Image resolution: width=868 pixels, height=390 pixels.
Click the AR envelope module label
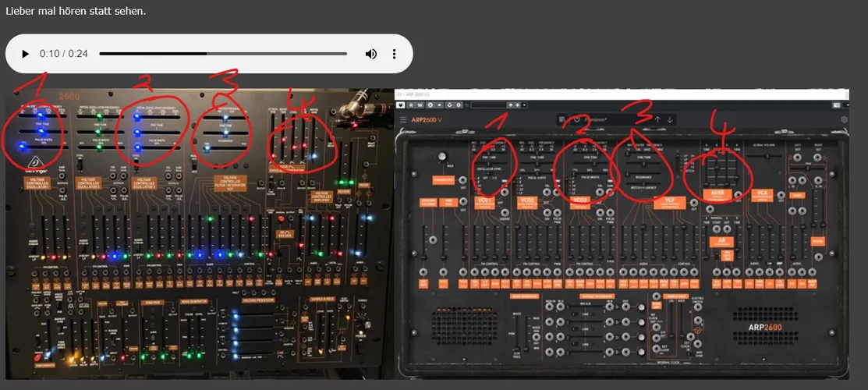click(721, 242)
